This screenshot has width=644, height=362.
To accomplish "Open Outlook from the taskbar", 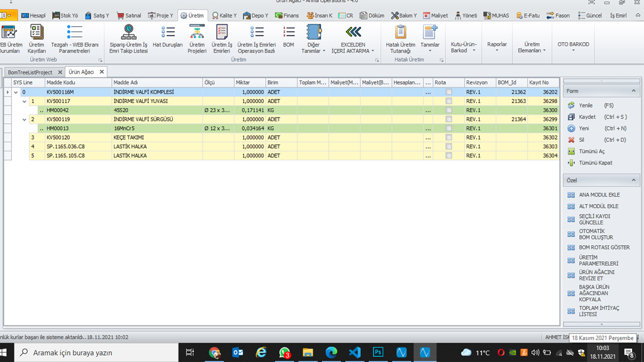I will (x=238, y=352).
